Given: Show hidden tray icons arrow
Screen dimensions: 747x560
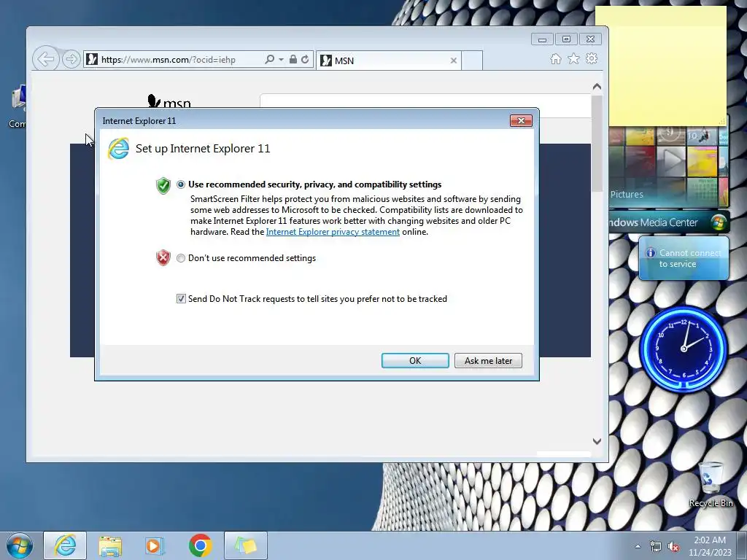Looking at the screenshot, I should click(638, 546).
